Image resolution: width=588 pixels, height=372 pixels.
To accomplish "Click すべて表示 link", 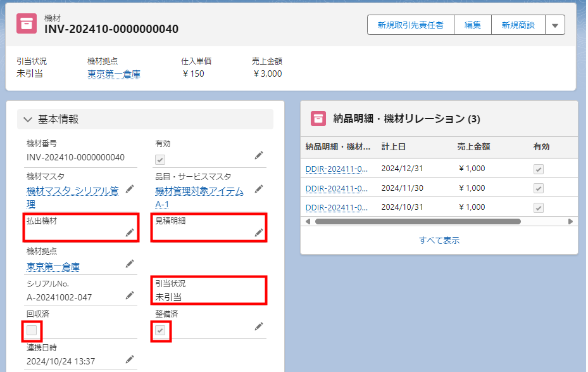I will point(439,240).
